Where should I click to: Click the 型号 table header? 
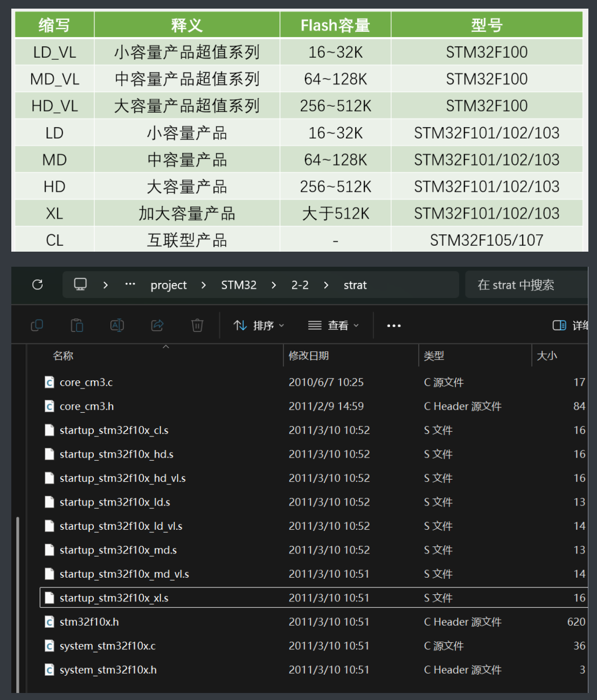pos(487,25)
